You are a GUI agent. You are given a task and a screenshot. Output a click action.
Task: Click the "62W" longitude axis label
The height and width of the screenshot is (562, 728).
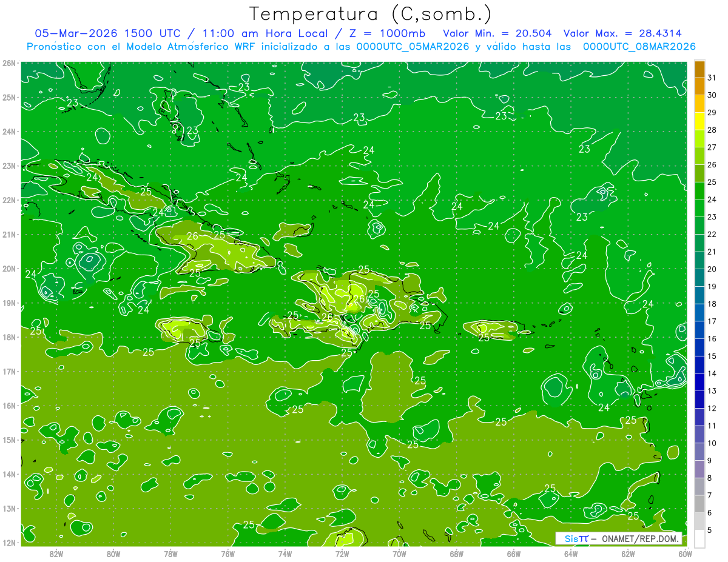[x=628, y=554]
